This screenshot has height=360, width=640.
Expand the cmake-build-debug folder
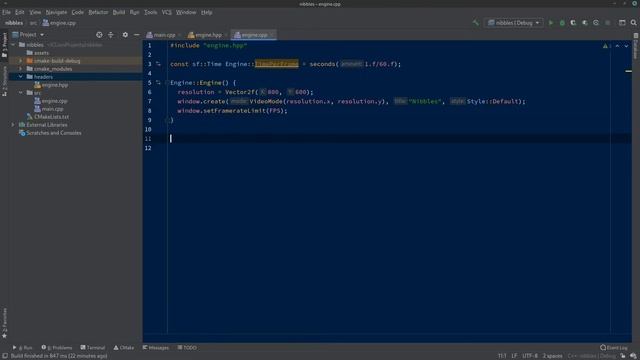pyautogui.click(x=21, y=61)
